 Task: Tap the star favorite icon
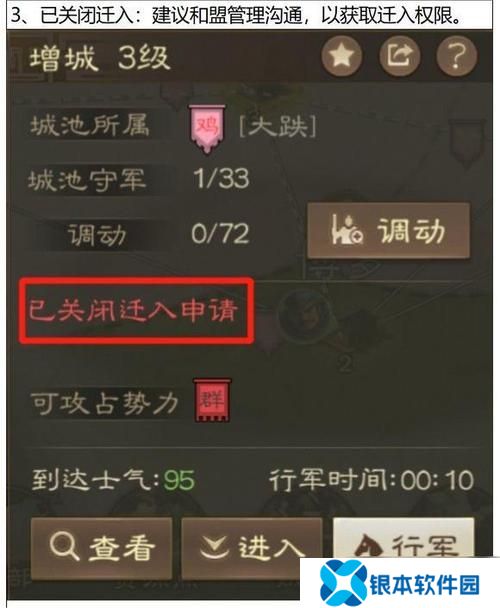(x=342, y=57)
